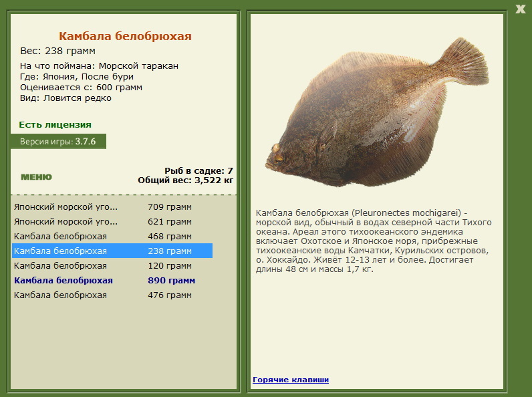The height and width of the screenshot is (397, 532).
Task: Click the Камбала белобрюхая title heading
Action: coord(125,36)
